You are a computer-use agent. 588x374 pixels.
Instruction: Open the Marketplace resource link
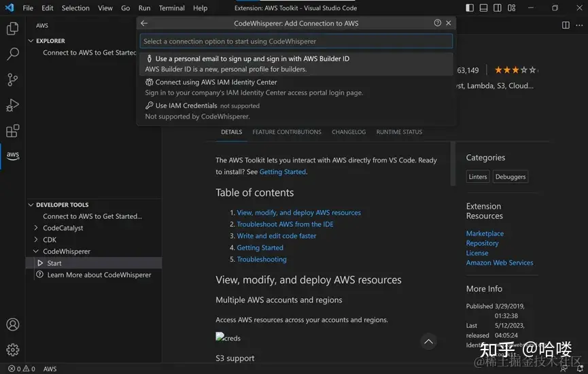[x=485, y=233]
